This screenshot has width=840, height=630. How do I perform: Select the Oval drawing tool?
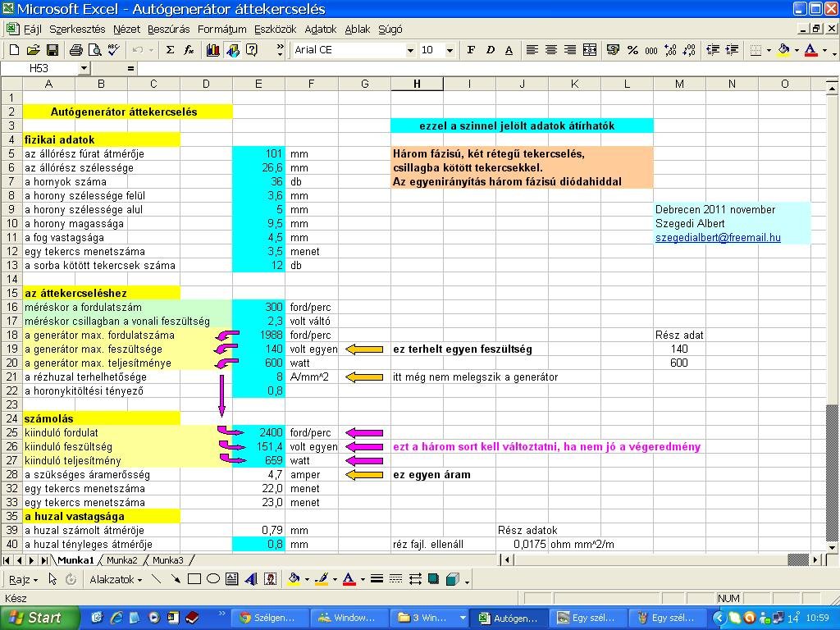(213, 579)
